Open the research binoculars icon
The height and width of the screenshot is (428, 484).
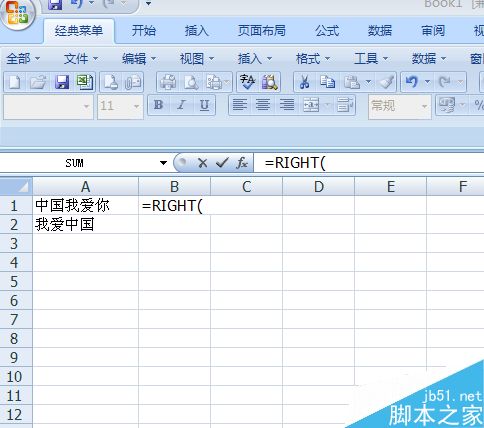pyautogui.click(x=269, y=82)
